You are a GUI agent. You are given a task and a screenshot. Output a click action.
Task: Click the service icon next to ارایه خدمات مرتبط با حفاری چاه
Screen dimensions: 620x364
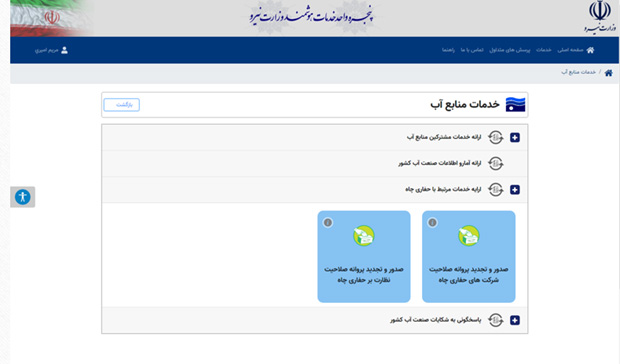pos(495,190)
